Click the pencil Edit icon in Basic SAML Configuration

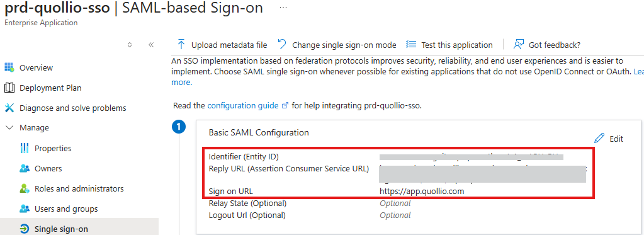[x=600, y=138]
